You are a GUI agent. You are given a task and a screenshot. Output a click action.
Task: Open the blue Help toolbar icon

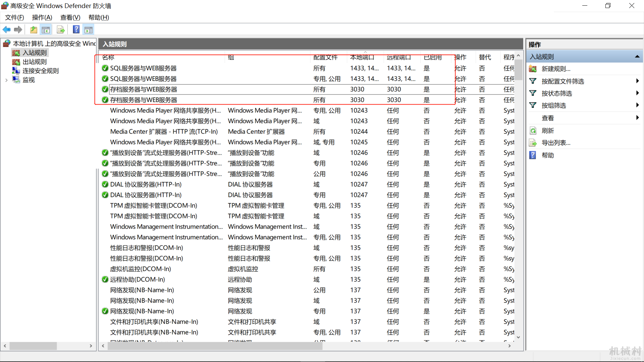76,30
